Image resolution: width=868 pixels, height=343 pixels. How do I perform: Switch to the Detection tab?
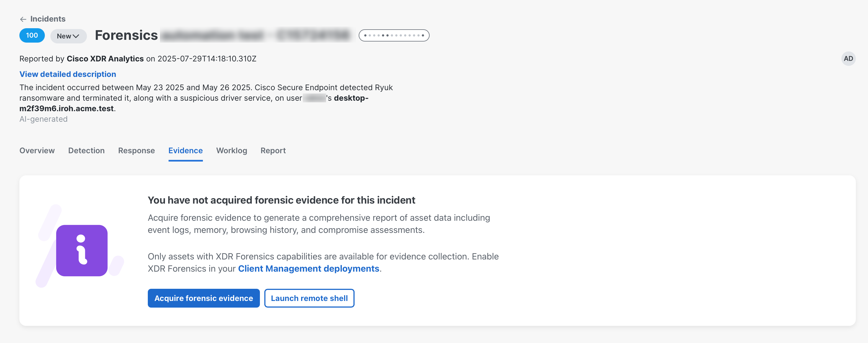[x=86, y=151]
